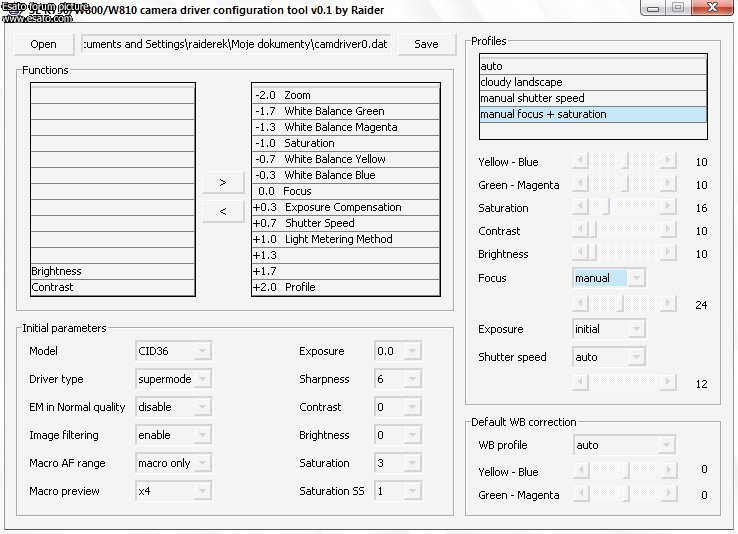Click profile Green - Magenta slider track

624,184
